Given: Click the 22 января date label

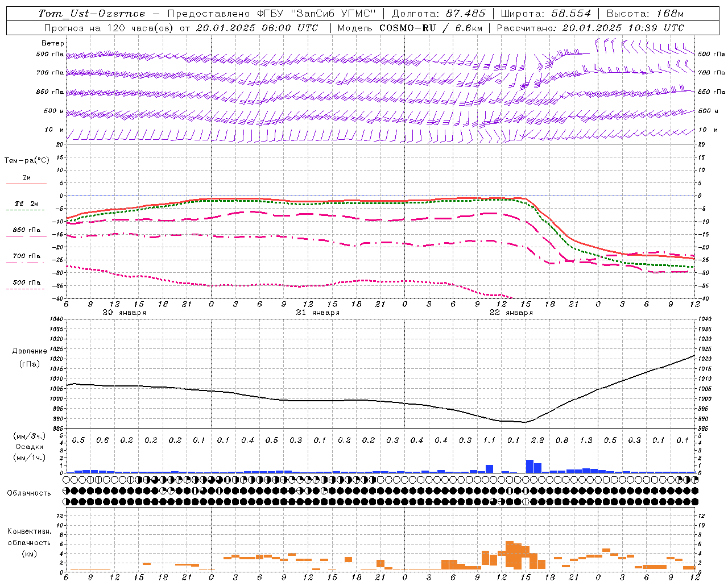Looking at the screenshot, I should click(x=511, y=313).
